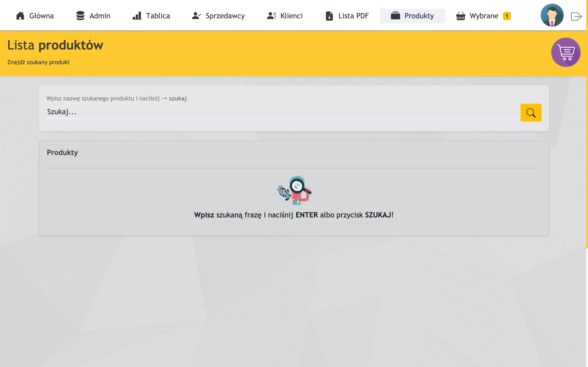Viewport: 588px width, 367px height.
Task: Click the home icon next to Główna
Action: [x=20, y=16]
